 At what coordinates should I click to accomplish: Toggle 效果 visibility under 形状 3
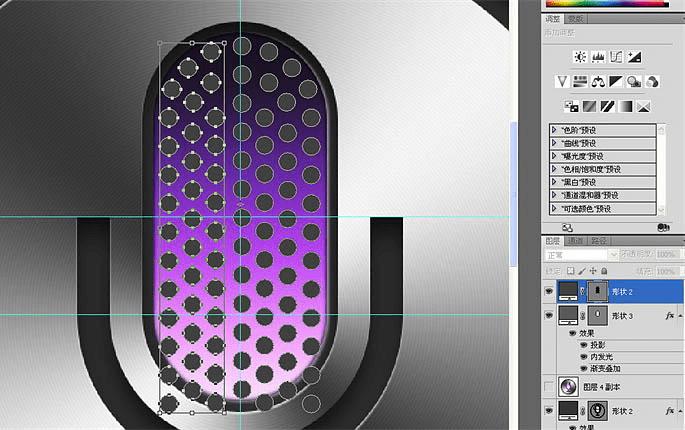pyautogui.click(x=572, y=333)
